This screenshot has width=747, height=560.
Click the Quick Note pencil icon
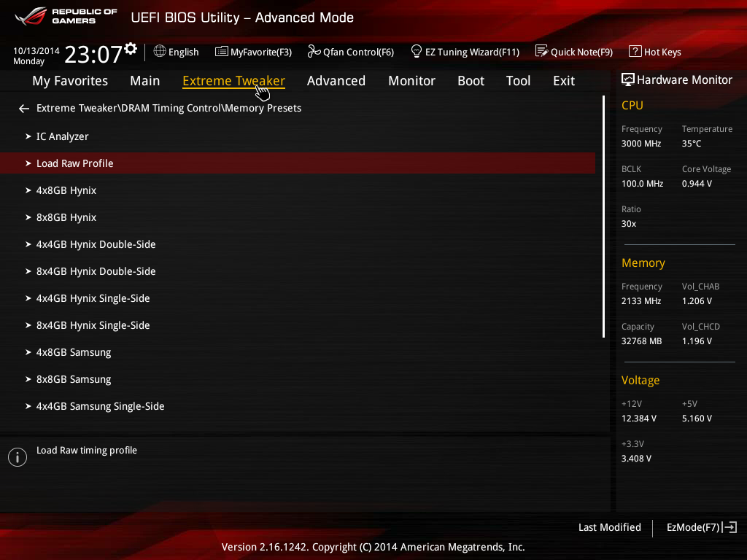[542, 51]
